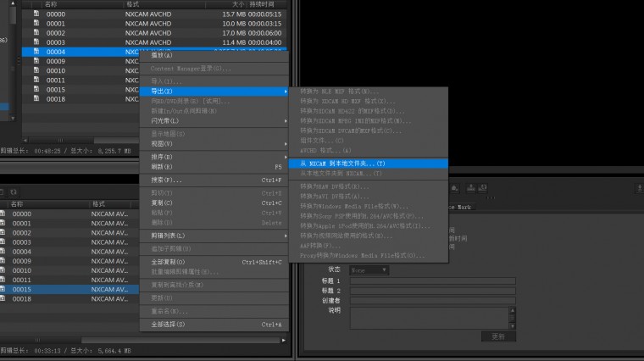This screenshot has height=361, width=644.
Task: Click the down arrow of the left-edge vertical scrollbar
Action: point(13,118)
